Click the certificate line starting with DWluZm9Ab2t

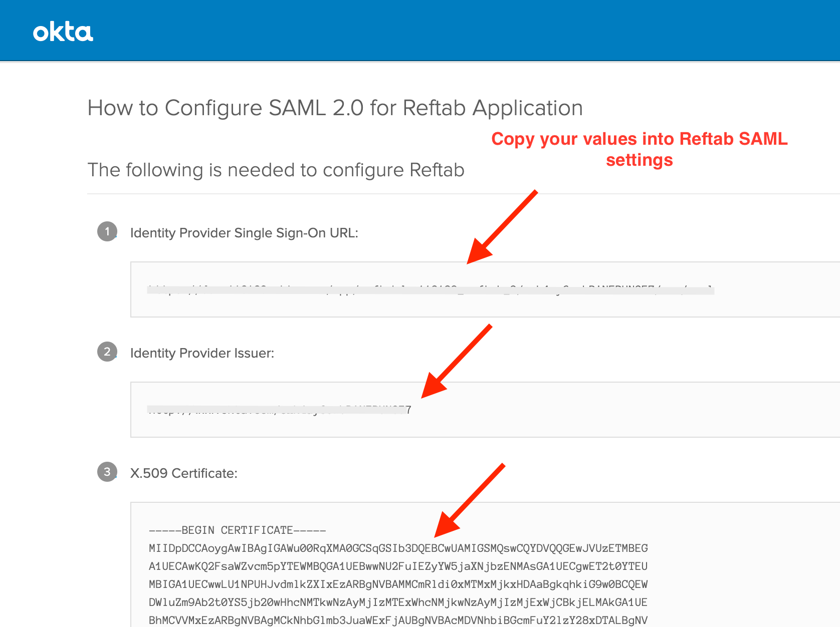(398, 602)
